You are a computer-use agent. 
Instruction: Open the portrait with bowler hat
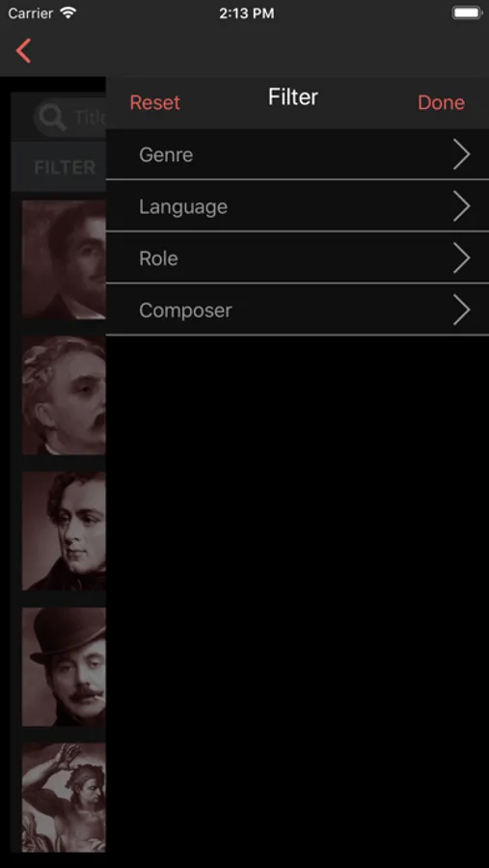coord(64,667)
